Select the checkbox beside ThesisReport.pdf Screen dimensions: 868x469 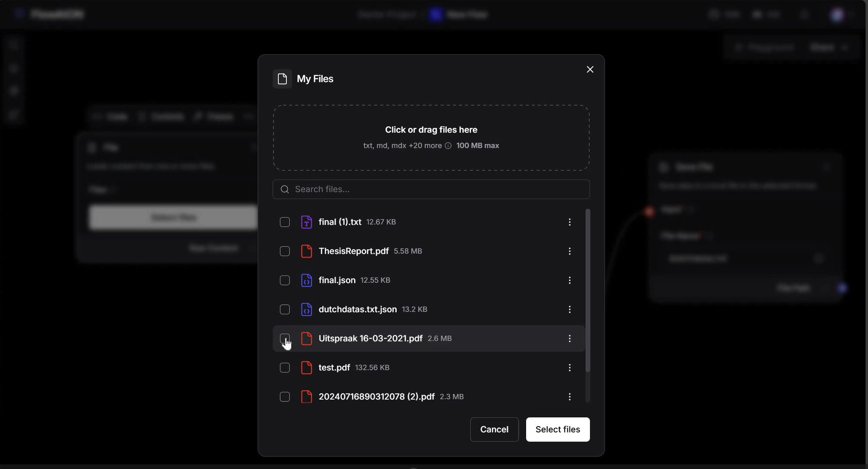tap(284, 251)
